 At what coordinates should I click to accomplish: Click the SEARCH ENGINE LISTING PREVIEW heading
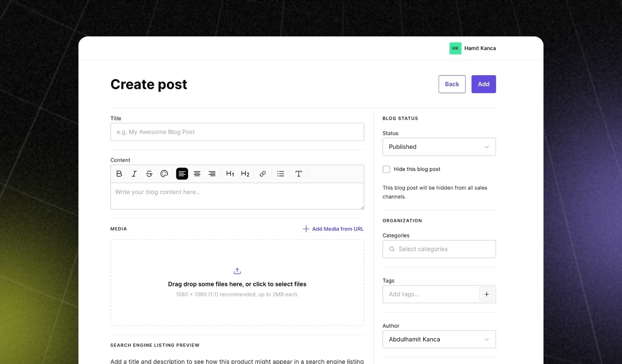(155, 345)
